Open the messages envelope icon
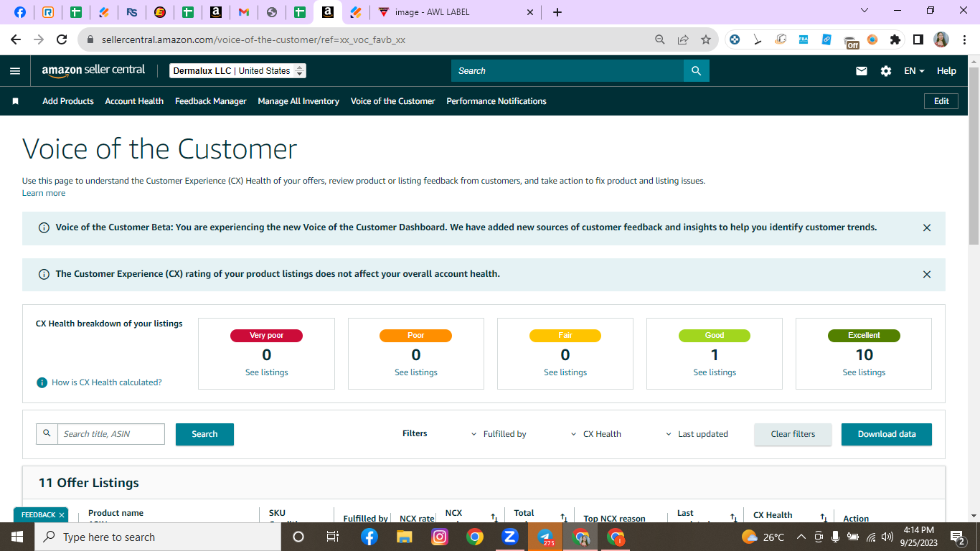980x551 pixels. (862, 71)
